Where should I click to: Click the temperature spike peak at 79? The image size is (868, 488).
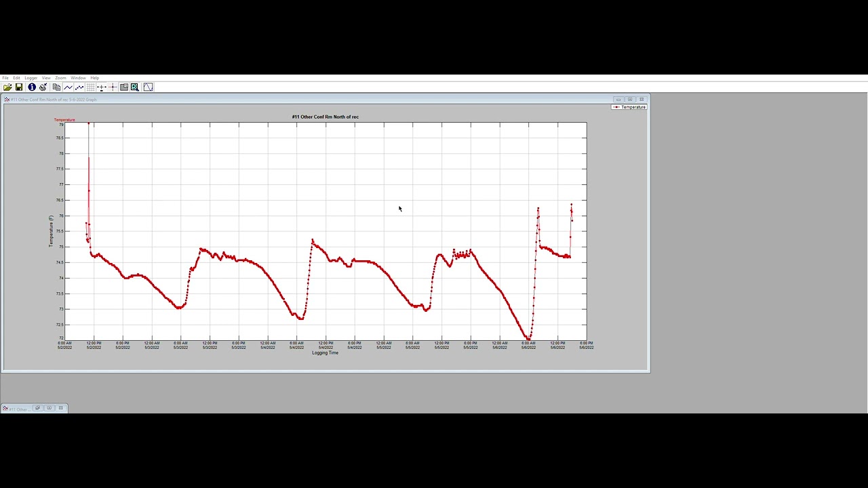(88, 123)
